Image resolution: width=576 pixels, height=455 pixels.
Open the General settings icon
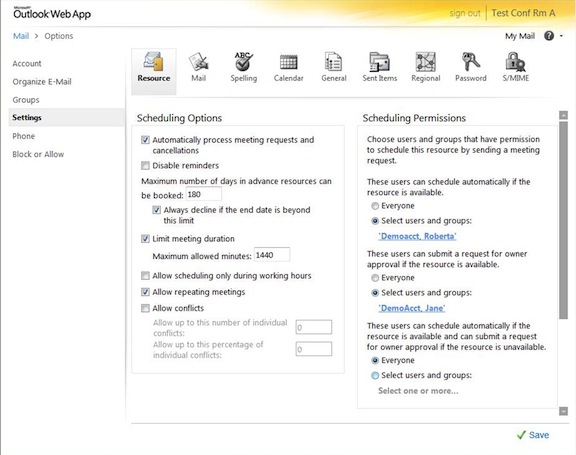pos(334,68)
